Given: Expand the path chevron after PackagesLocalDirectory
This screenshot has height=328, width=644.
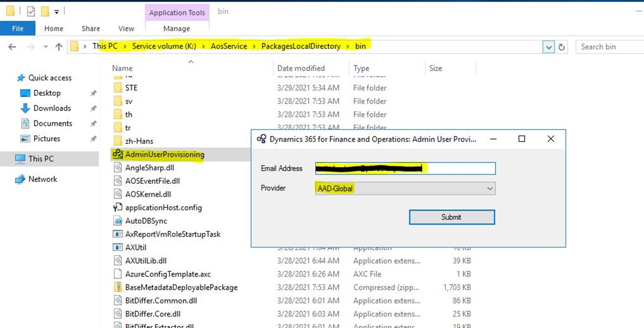Looking at the screenshot, I should pos(348,46).
